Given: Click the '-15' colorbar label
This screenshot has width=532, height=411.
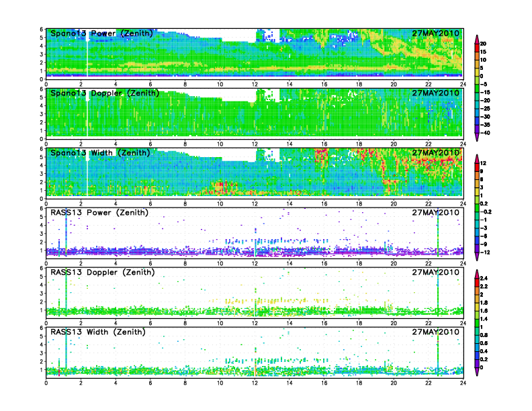Looking at the screenshot, I should click(485, 92).
